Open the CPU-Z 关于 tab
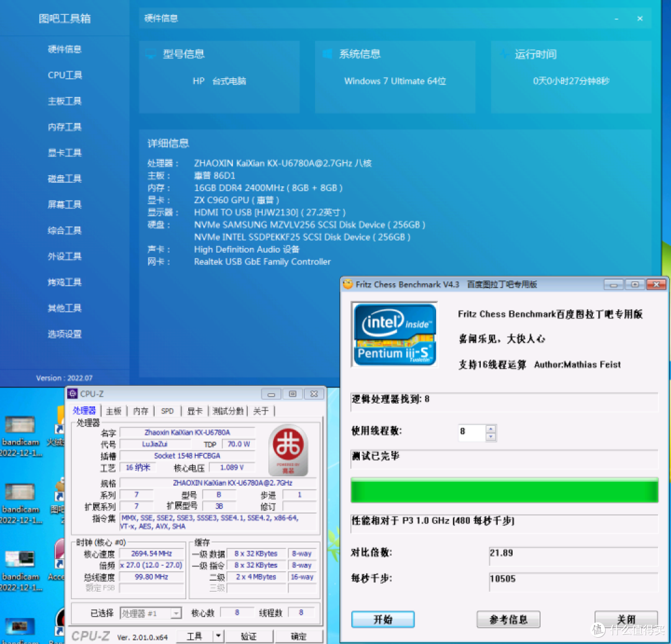 coord(260,411)
